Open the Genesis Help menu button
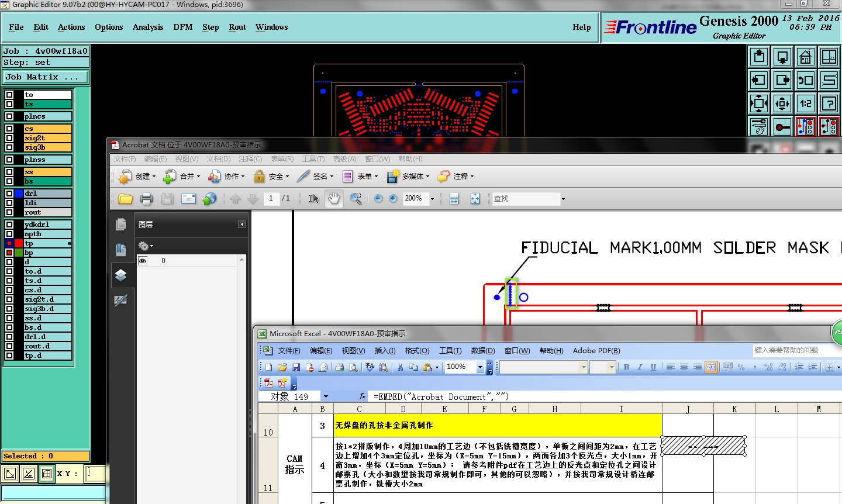This screenshot has height=504, width=842. [x=582, y=27]
